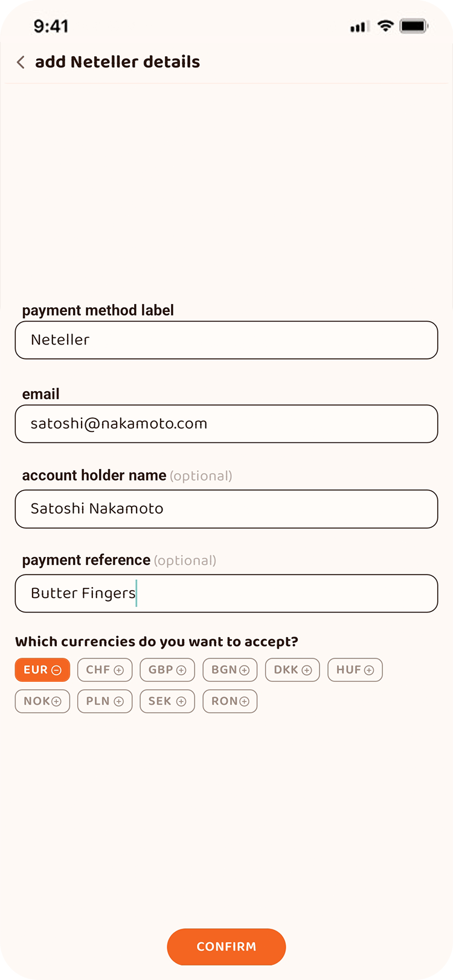Add HUF to accepted currencies
This screenshot has height=980, width=453.
(x=355, y=670)
